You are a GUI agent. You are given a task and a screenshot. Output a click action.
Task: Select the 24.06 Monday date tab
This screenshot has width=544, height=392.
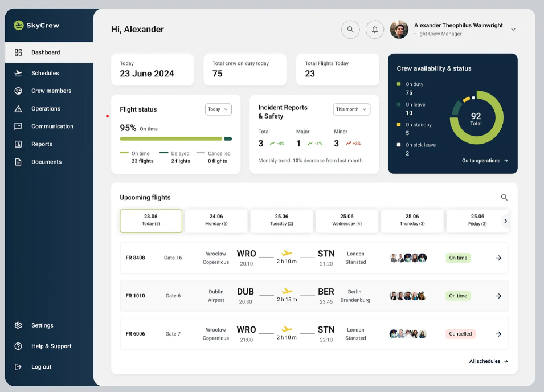pos(216,221)
